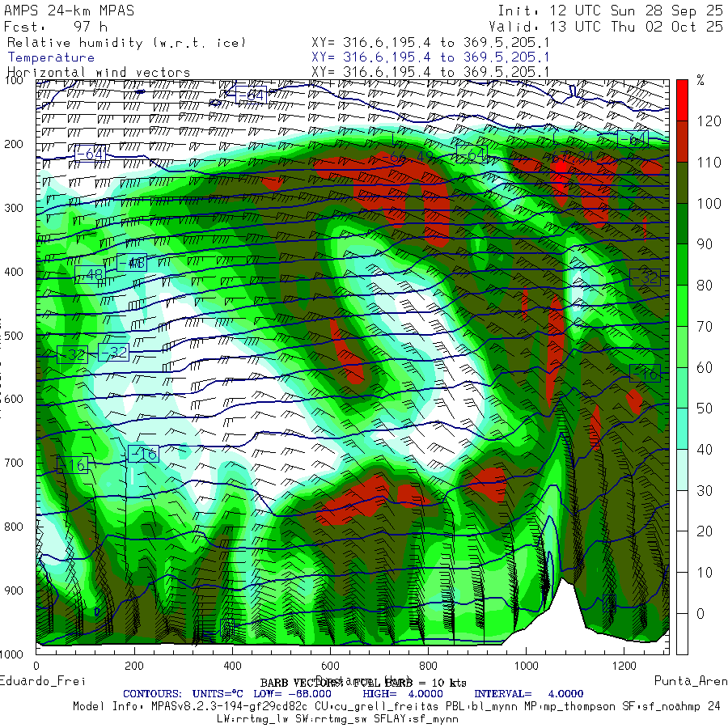Click the 800 tick on the pressure axis
Screen dimensions: 728x728
coord(15,527)
